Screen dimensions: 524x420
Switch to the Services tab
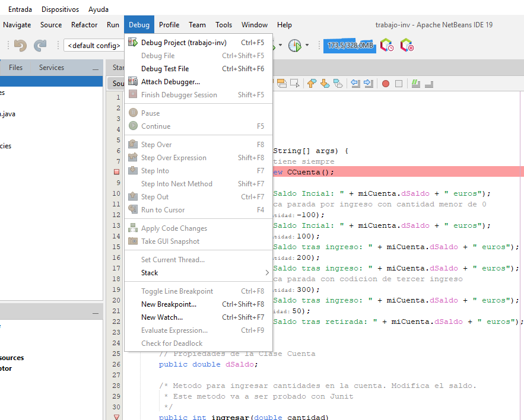[52, 68]
